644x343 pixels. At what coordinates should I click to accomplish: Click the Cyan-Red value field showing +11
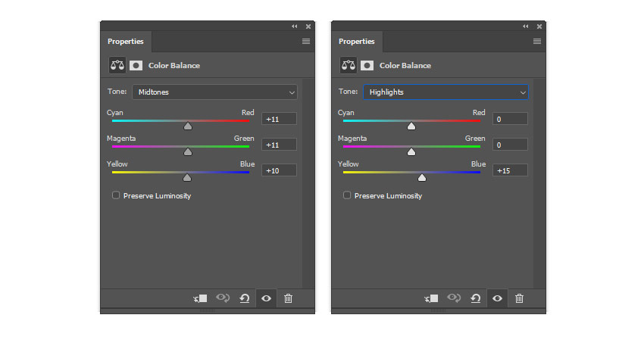tap(279, 119)
